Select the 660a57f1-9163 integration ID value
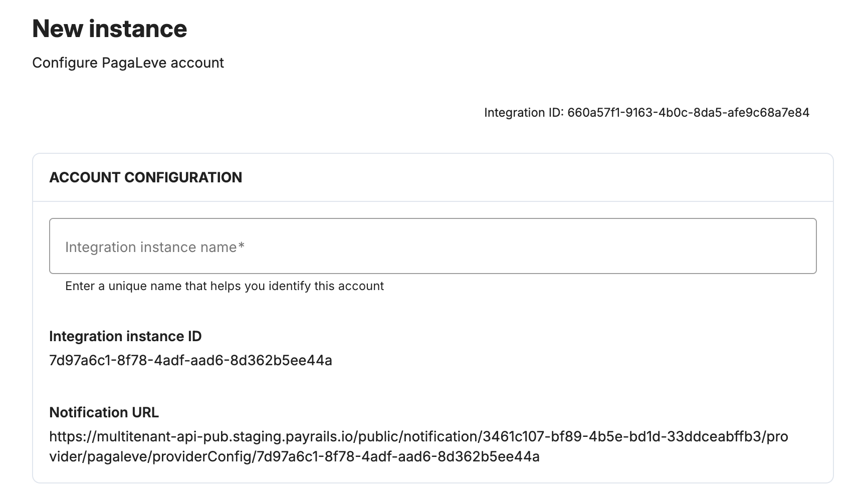The height and width of the screenshot is (504, 864). coord(688,113)
